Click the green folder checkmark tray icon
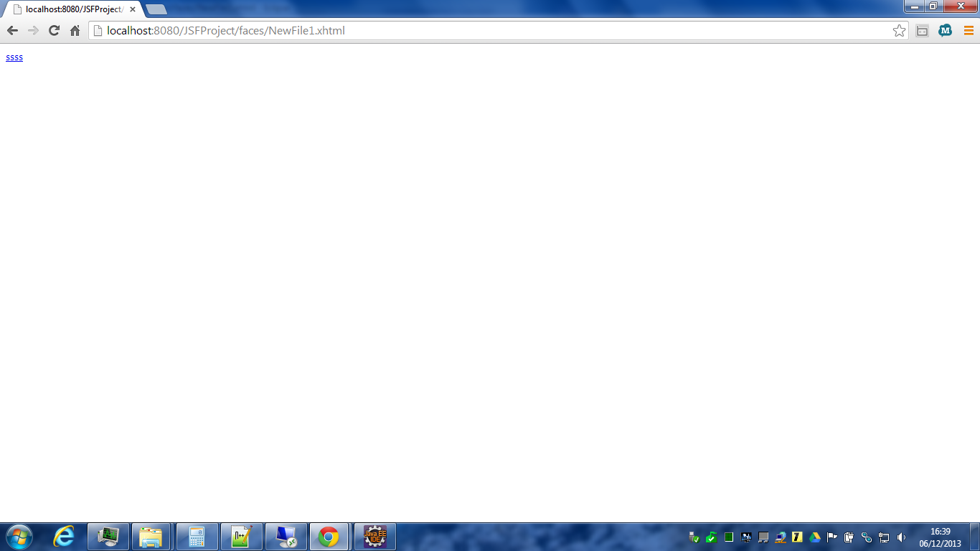Screen dimensions: 980x551 (x=711, y=537)
